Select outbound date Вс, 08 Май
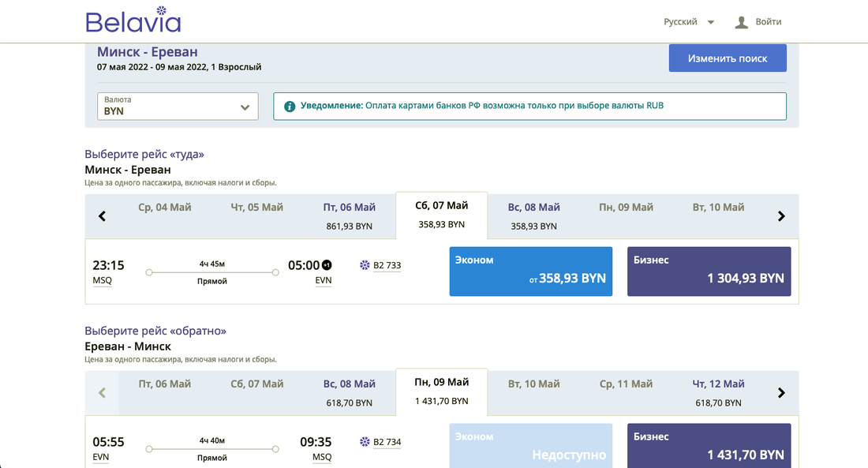 click(533, 215)
